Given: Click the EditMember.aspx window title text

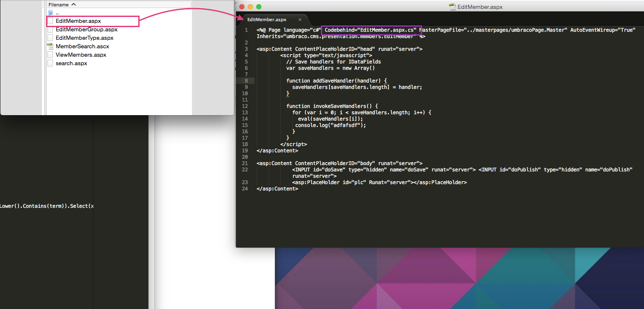Looking at the screenshot, I should (480, 7).
